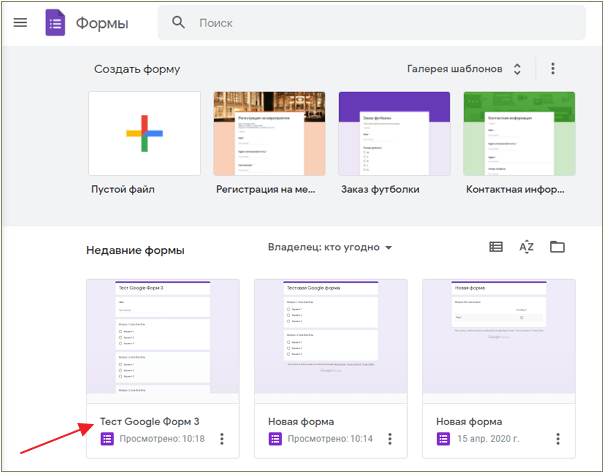Click forms icon beside 15 апр. 2020 г.
The height and width of the screenshot is (473, 604).
443,439
